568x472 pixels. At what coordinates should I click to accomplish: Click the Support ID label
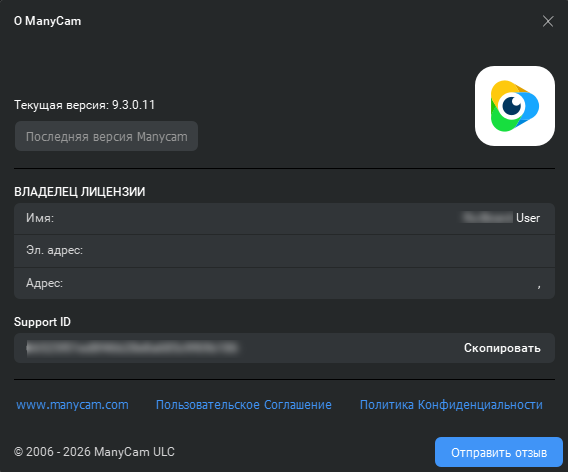tap(42, 322)
